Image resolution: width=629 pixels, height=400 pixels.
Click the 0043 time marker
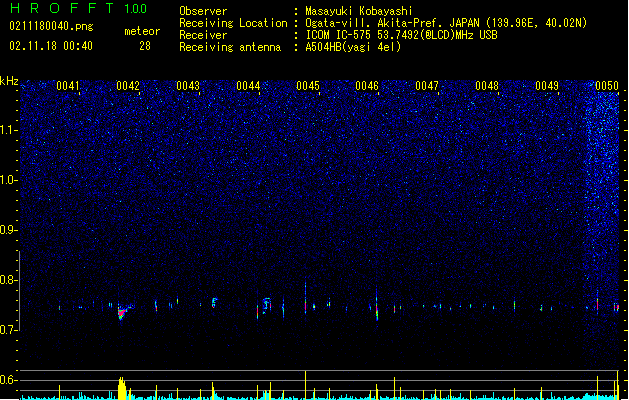[188, 86]
